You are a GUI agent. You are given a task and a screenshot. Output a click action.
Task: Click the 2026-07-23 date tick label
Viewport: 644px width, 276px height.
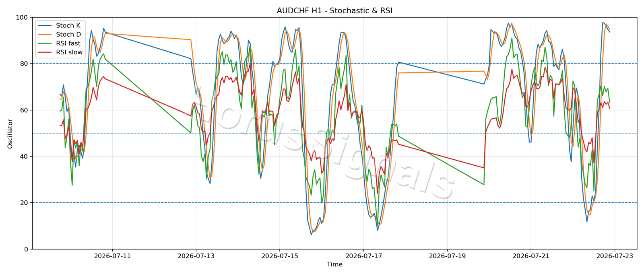615,255
